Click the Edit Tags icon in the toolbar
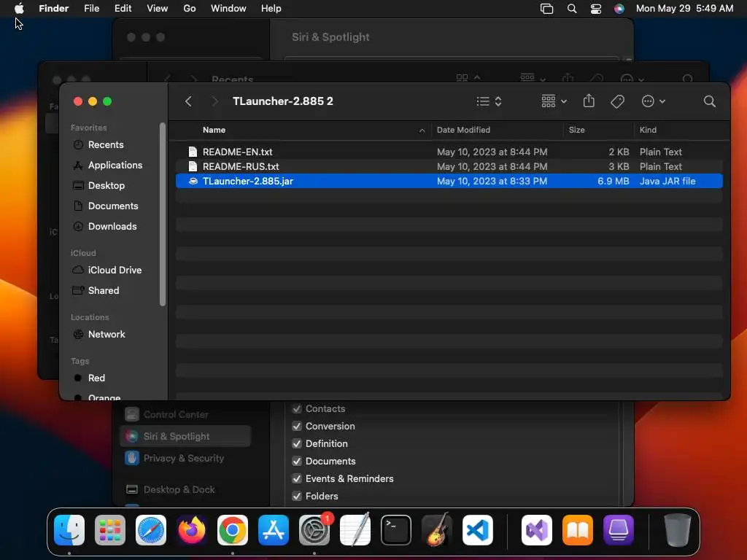Screen dimensions: 747x560 617,101
